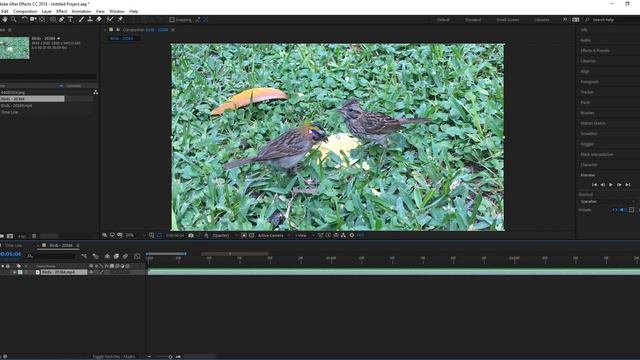The height and width of the screenshot is (360, 640).
Task: Step to next frame in Preview panel
Action: coord(619,185)
